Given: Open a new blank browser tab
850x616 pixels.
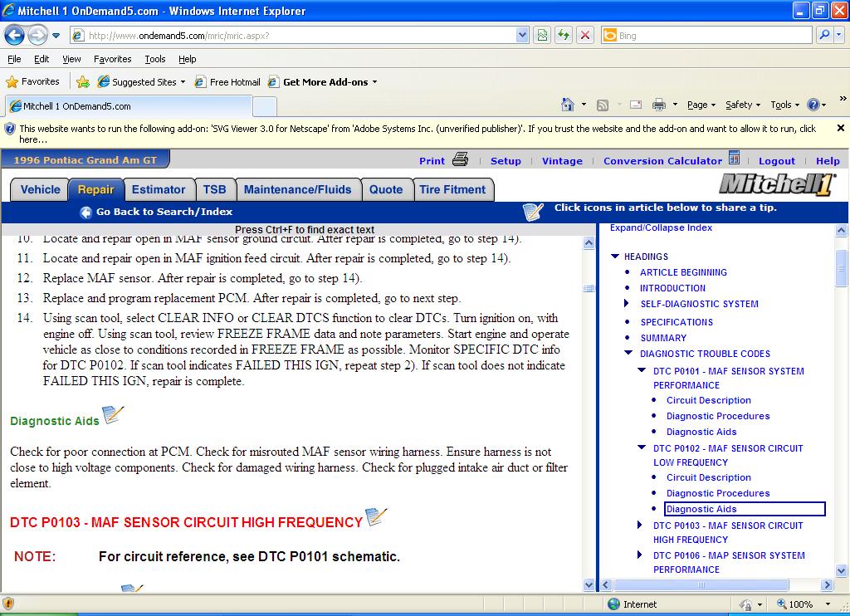Looking at the screenshot, I should click(x=265, y=106).
